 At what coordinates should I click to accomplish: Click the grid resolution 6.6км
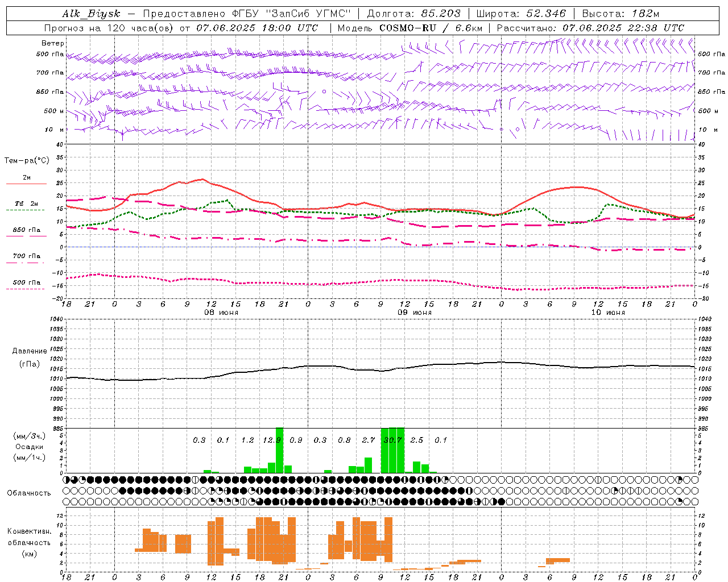(x=470, y=28)
